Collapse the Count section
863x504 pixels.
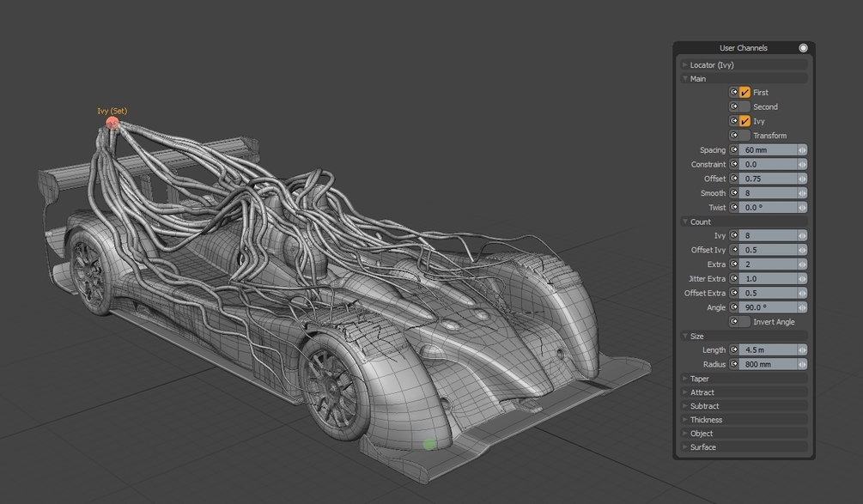click(x=744, y=222)
